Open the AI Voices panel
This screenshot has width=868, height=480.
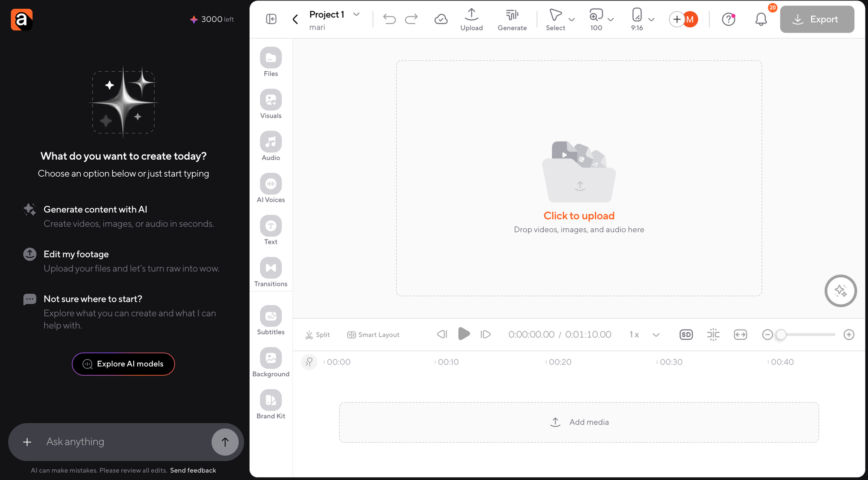(271, 184)
